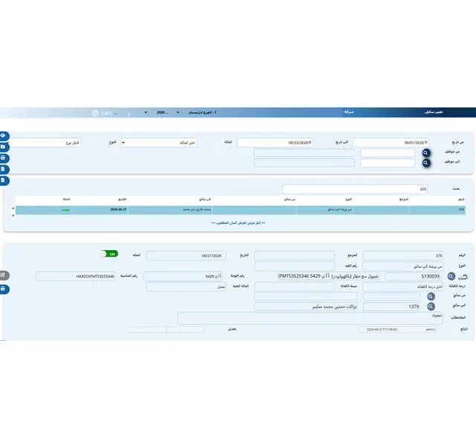The width and height of the screenshot is (476, 448).
Task: Open calendar picker on 06/22/2026 date field
Action: pyautogui.click(x=310, y=142)
